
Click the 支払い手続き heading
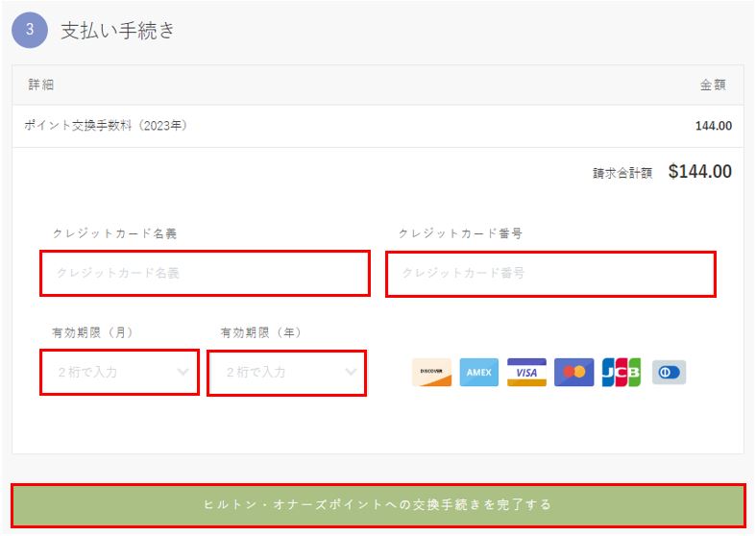(117, 31)
